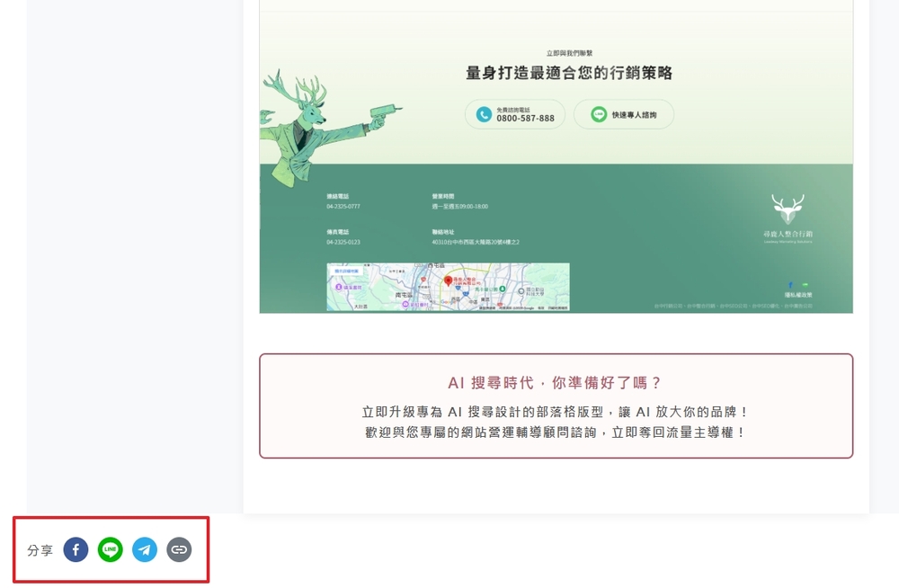The height and width of the screenshot is (588, 899).
Task: Click the AI 搜尋時代 callout heading
Action: pos(556,383)
